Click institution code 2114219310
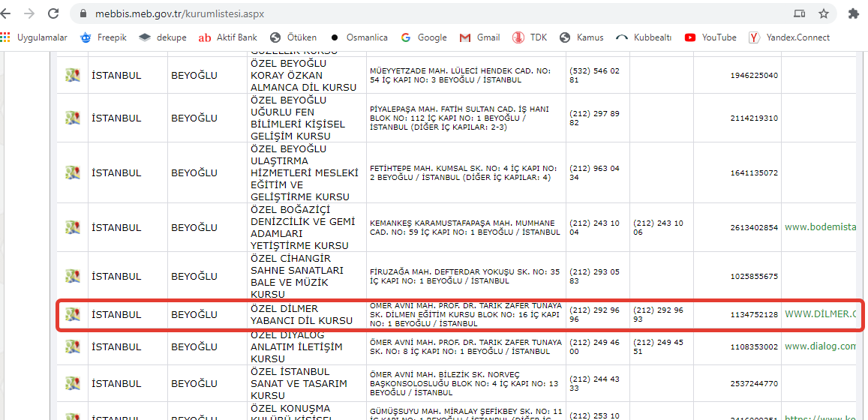Viewport: 868px width, 420px height. 754,118
